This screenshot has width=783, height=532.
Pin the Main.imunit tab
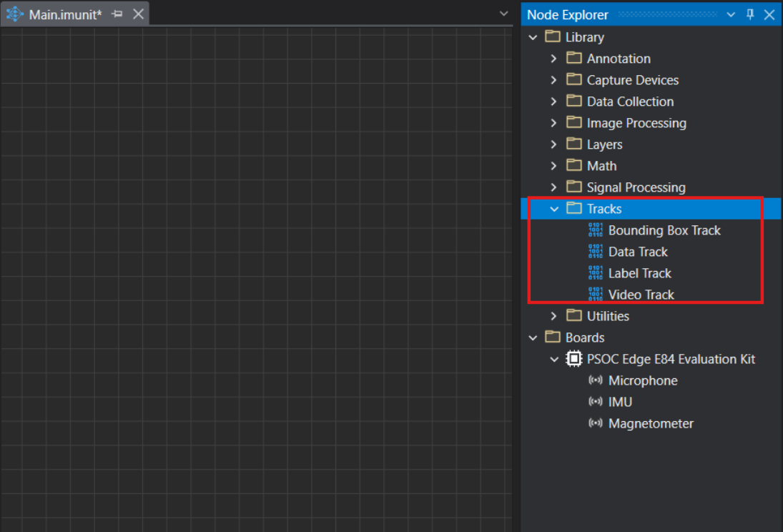[117, 14]
